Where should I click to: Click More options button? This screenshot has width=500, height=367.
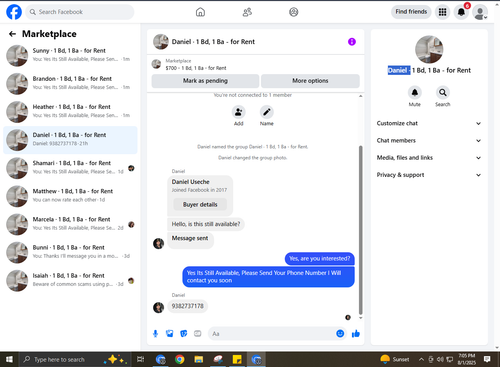310,81
